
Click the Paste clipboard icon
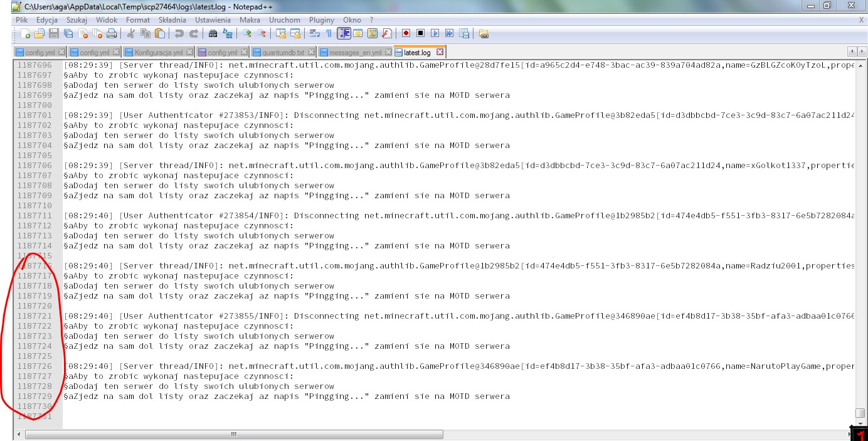tap(159, 33)
